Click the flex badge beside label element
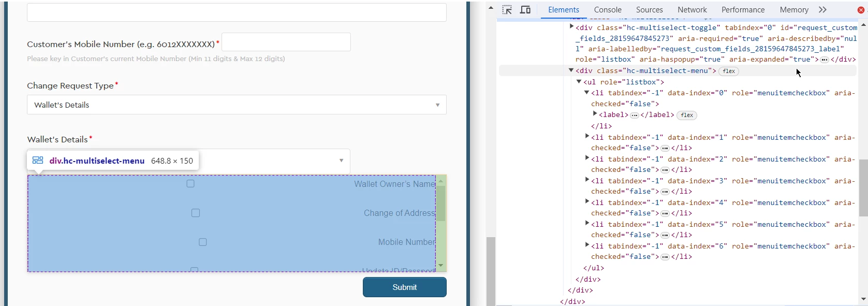 pos(687,115)
